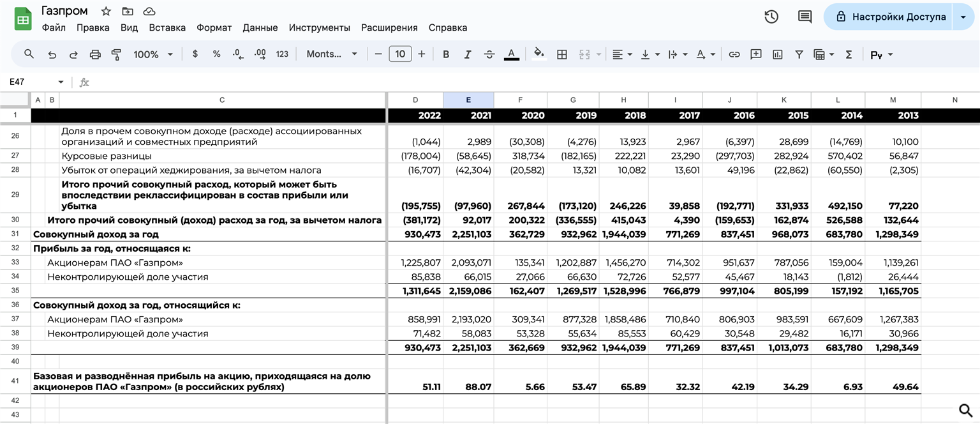Open the filter views dropdown

[x=824, y=54]
